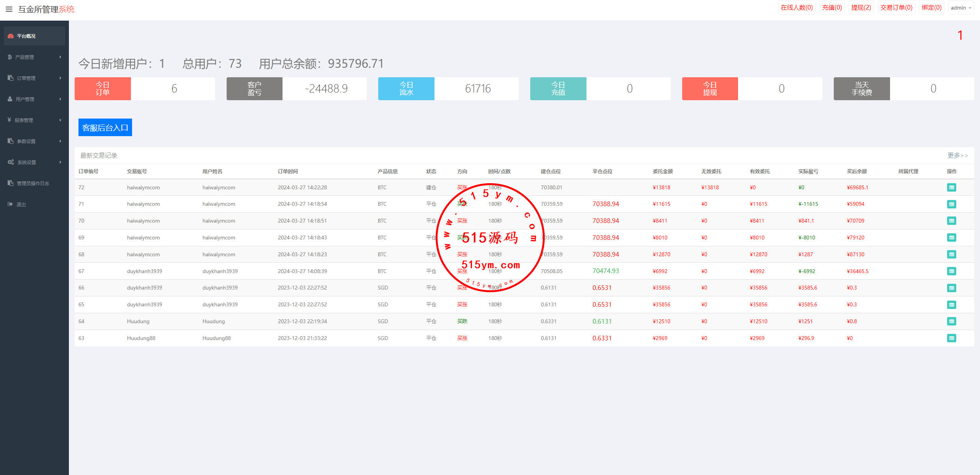
Task: Click the logout icon beside 退出
Action: coord(10,204)
